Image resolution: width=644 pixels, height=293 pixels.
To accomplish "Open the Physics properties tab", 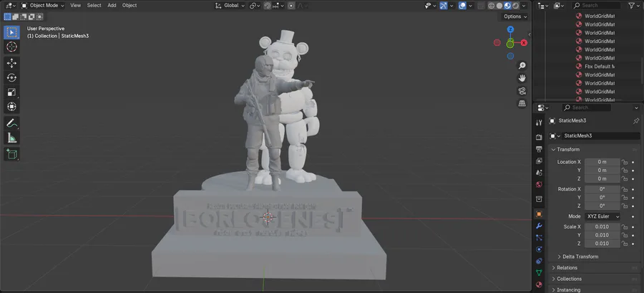I will pyautogui.click(x=540, y=249).
